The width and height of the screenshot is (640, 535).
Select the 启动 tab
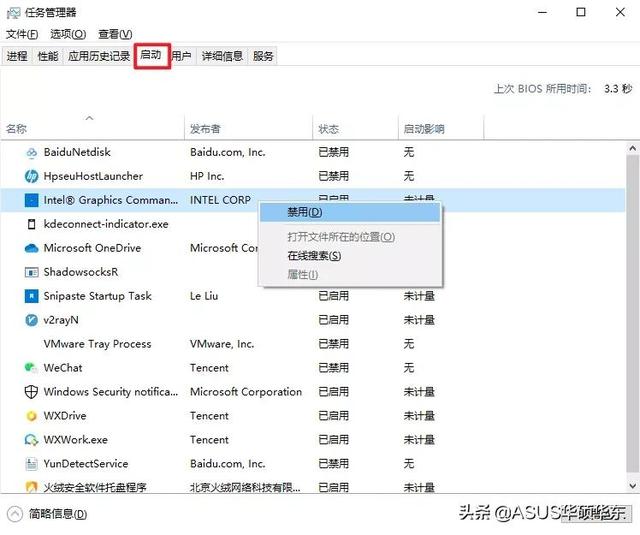(151, 55)
